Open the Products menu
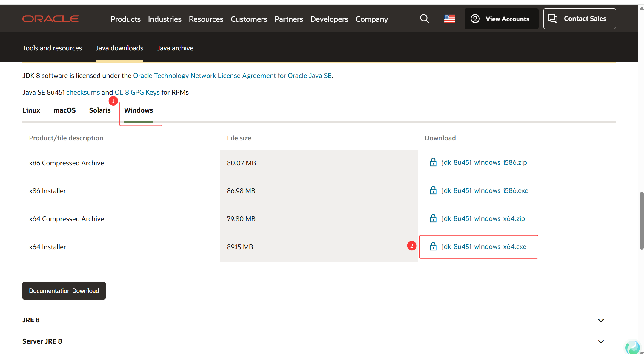The height and width of the screenshot is (354, 644). (x=125, y=19)
